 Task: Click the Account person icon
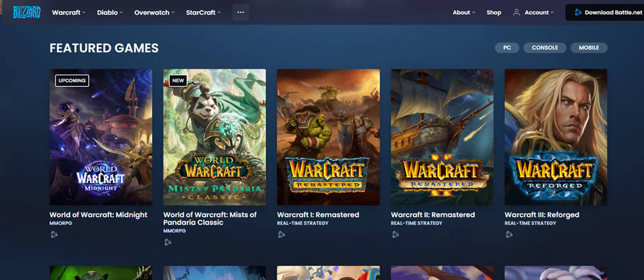516,12
